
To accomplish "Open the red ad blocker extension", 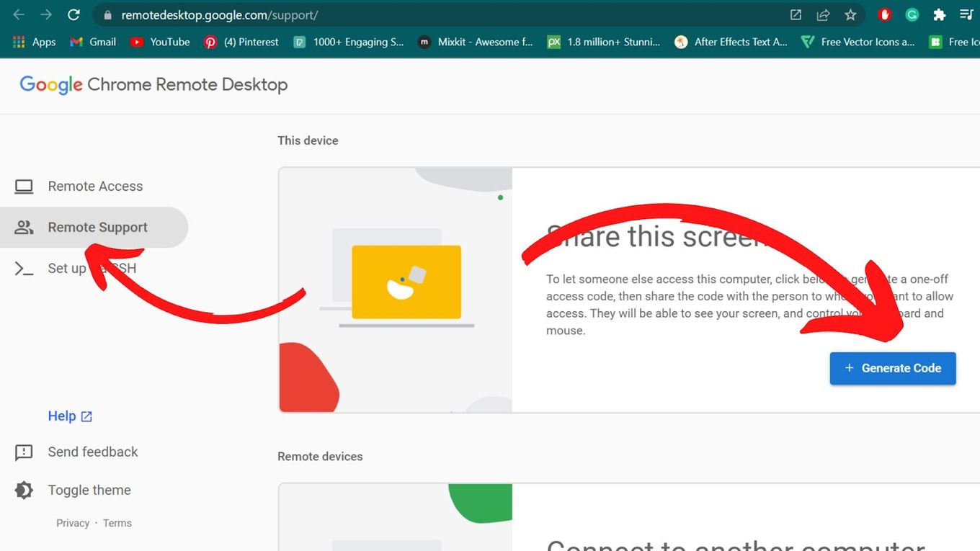I will coord(885,14).
